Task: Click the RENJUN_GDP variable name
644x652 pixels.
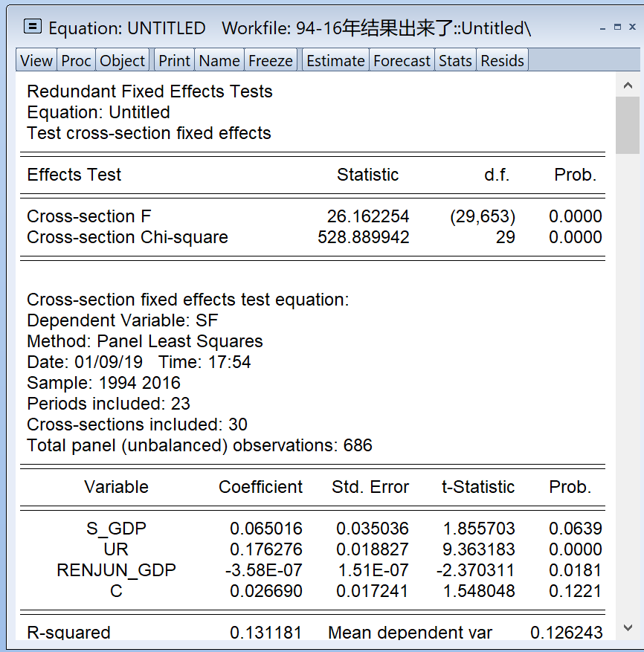Action: click(116, 570)
